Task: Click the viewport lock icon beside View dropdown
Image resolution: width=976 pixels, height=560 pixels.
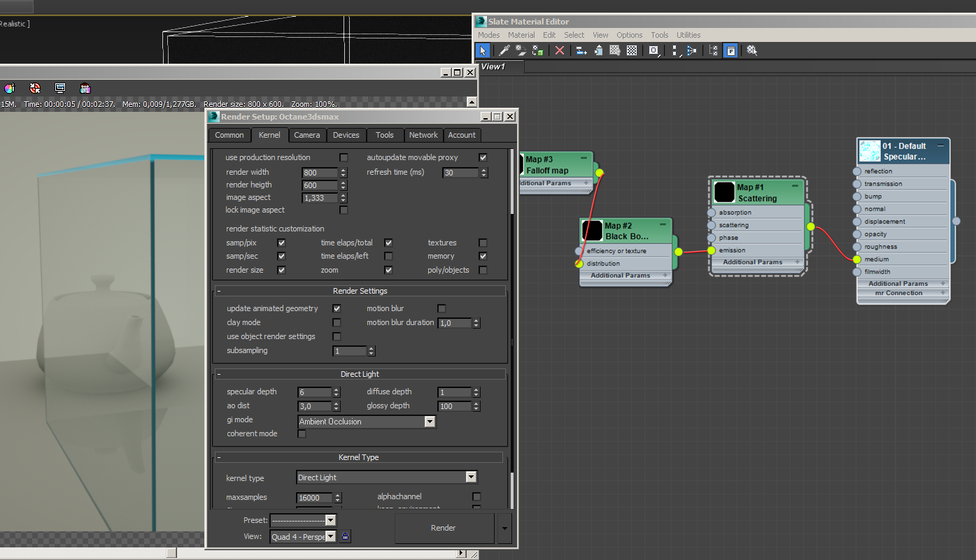Action: 346,536
